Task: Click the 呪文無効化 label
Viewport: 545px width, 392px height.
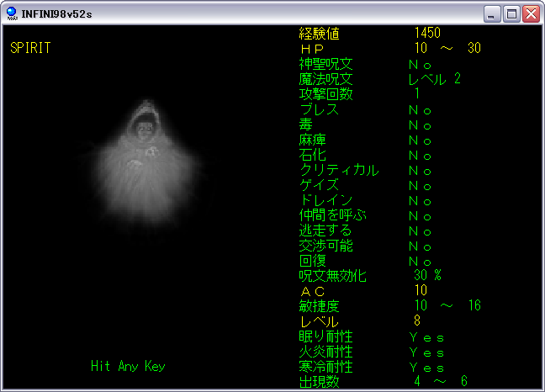Action: coord(332,276)
